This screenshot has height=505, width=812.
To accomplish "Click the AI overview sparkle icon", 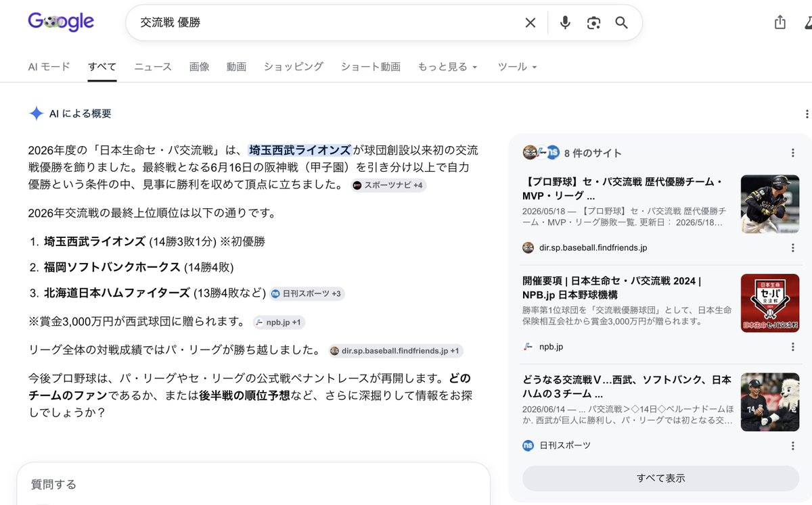I will (36, 114).
